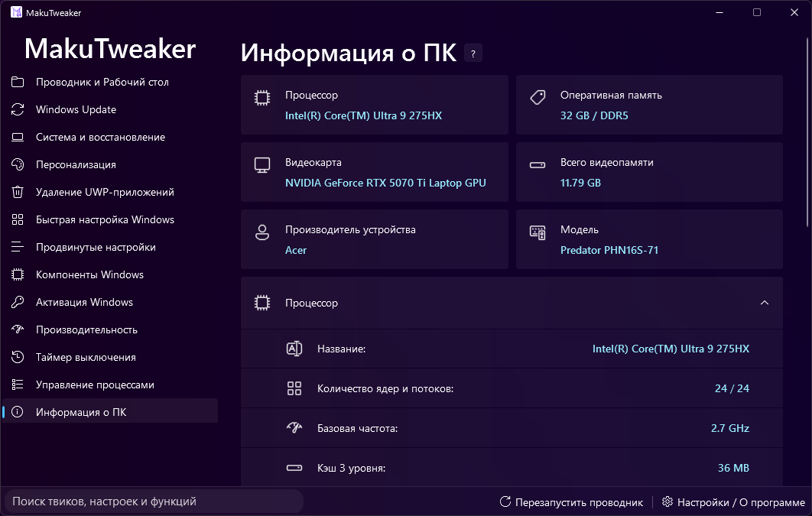The width and height of the screenshot is (812, 516).
Task: Click the trash icon for Удаление UWP-приложений
Action: coord(18,192)
